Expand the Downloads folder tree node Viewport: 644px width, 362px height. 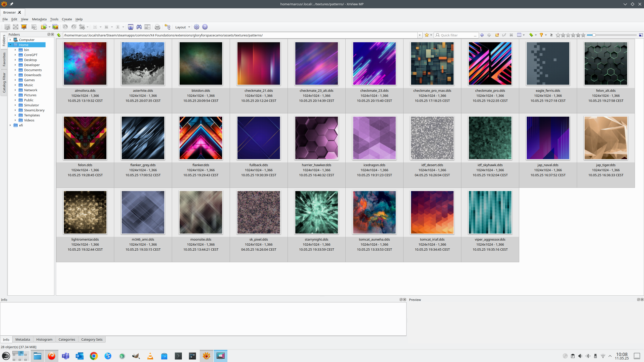15,75
